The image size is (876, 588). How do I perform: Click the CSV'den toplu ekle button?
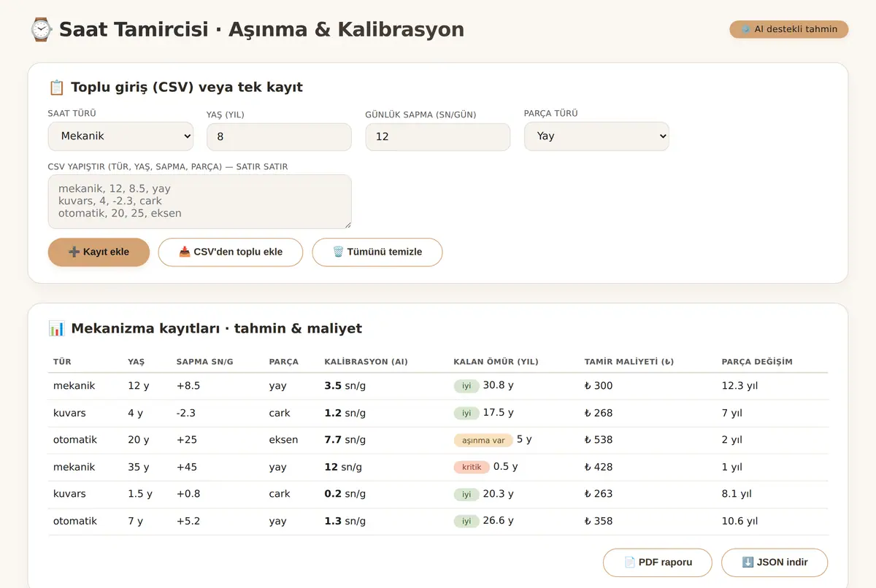pos(231,252)
